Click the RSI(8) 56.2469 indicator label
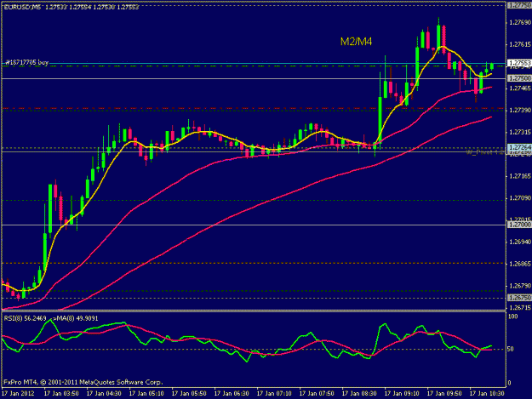The width and height of the screenshot is (532, 399). (x=25, y=318)
